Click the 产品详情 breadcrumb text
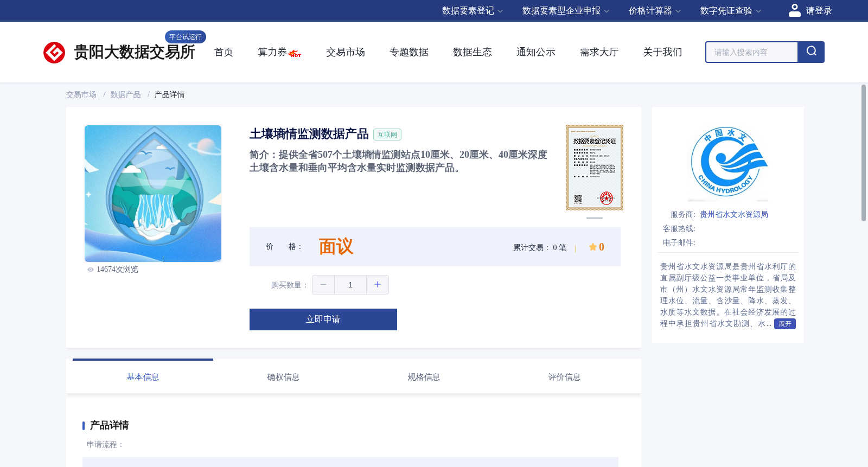This screenshot has width=868, height=467. (170, 95)
